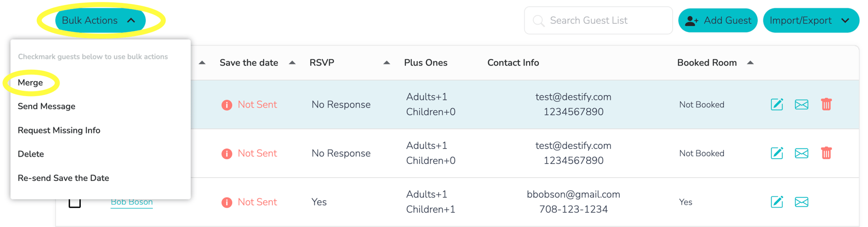Focus the Search Guest List field
The height and width of the screenshot is (227, 868).
coord(598,21)
